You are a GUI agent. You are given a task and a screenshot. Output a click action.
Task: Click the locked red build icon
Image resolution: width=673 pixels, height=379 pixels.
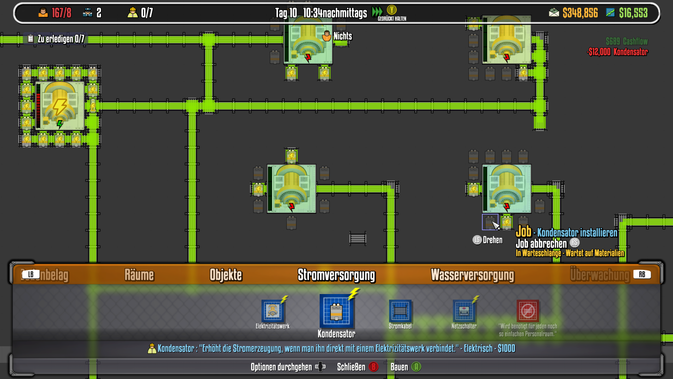click(527, 311)
